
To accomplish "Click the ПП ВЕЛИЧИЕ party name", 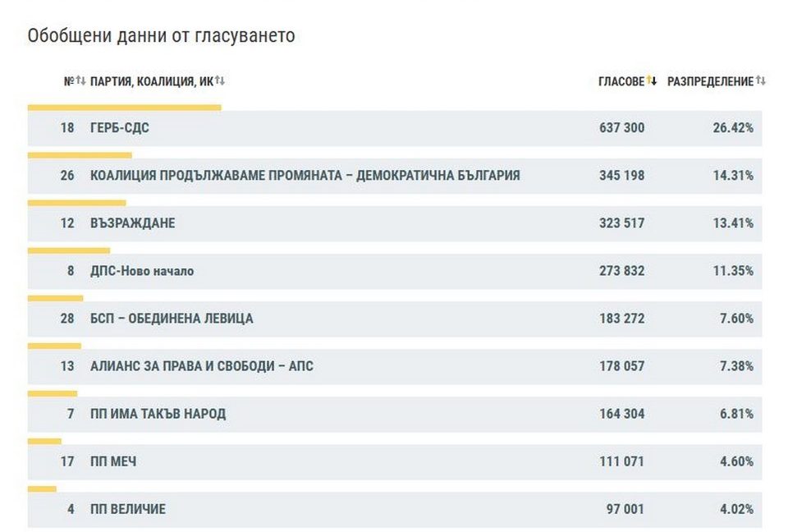I will point(127,509).
